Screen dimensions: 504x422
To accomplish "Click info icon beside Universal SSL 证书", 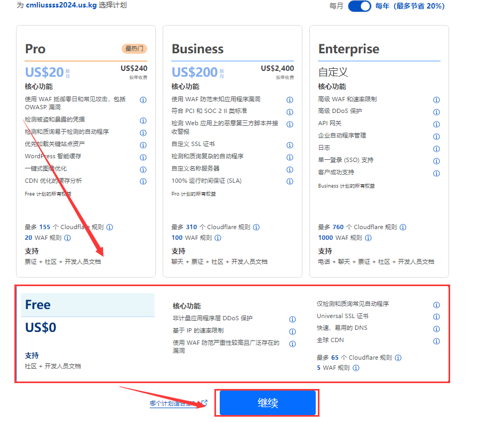I will [436, 318].
